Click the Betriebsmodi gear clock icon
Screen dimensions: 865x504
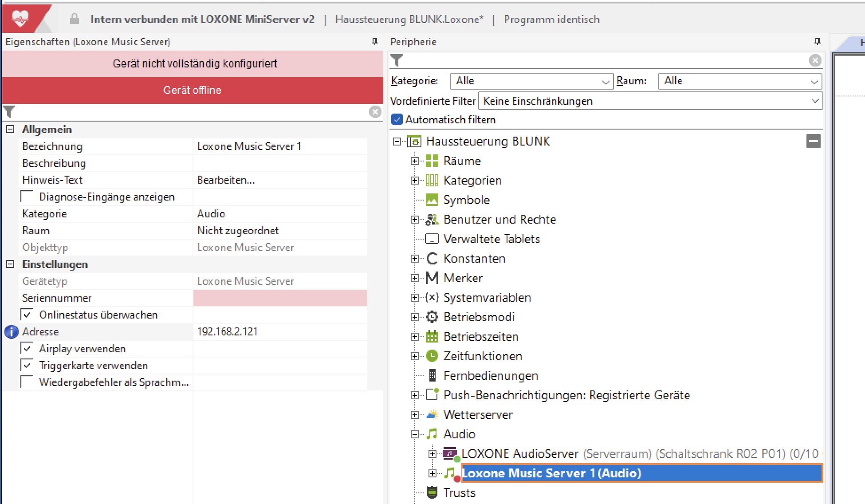coord(432,317)
